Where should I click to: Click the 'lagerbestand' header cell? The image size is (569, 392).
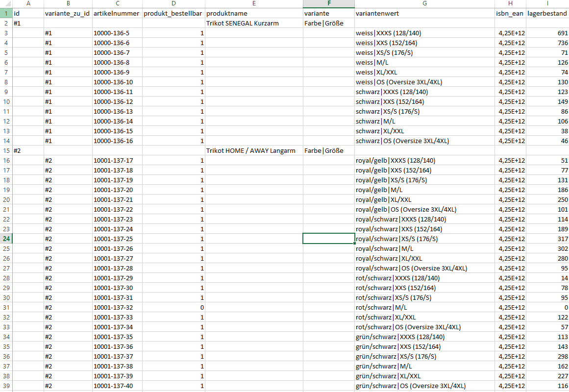(x=547, y=13)
